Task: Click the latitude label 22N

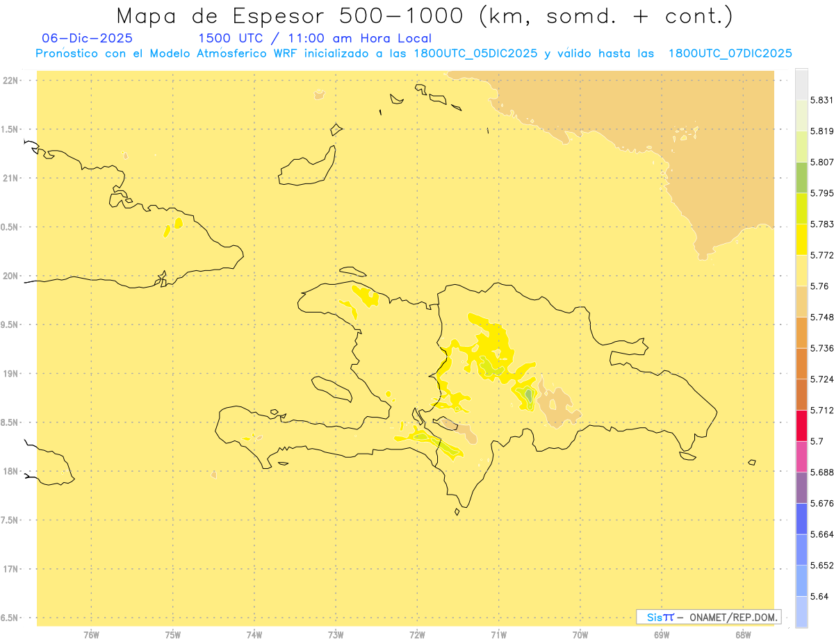Action: click(12, 81)
